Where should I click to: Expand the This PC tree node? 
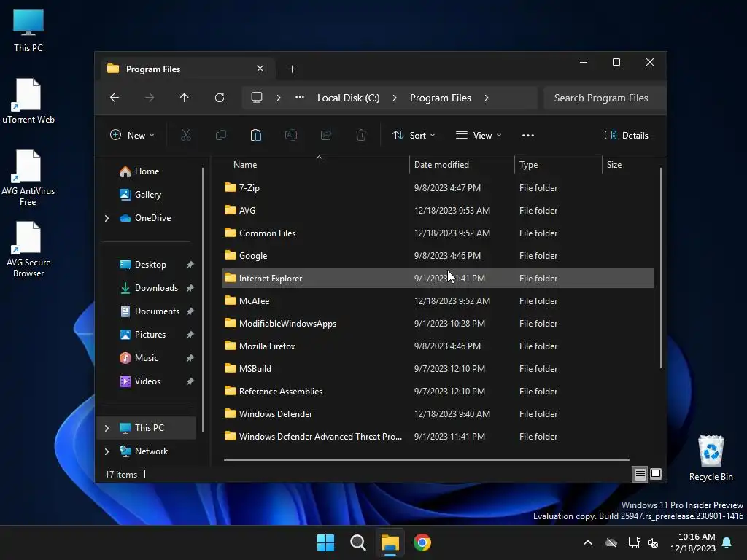pos(107,428)
